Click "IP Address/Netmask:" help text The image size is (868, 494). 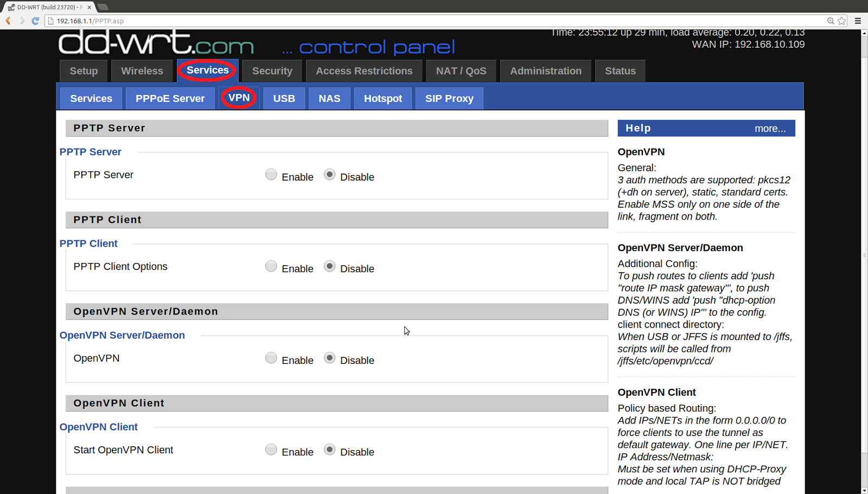666,457
